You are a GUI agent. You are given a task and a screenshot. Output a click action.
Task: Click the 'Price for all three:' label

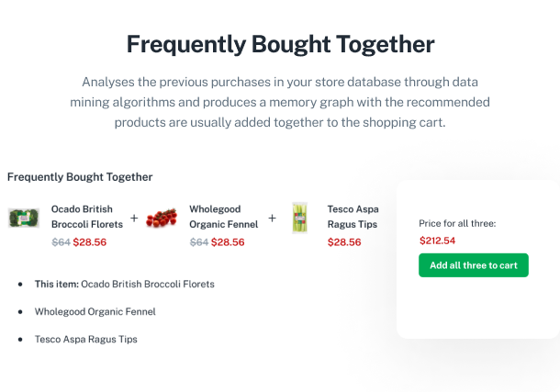click(457, 223)
